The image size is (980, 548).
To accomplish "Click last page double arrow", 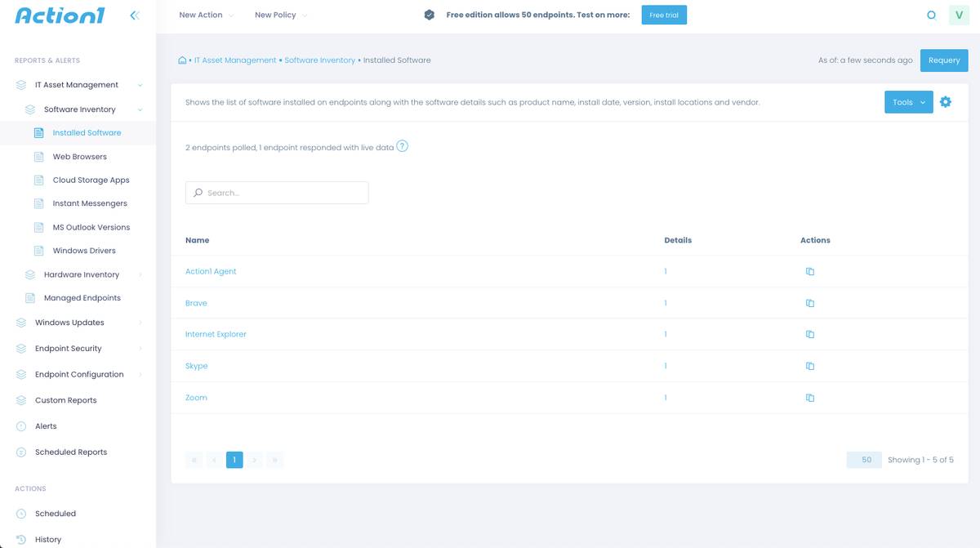I will tap(275, 460).
